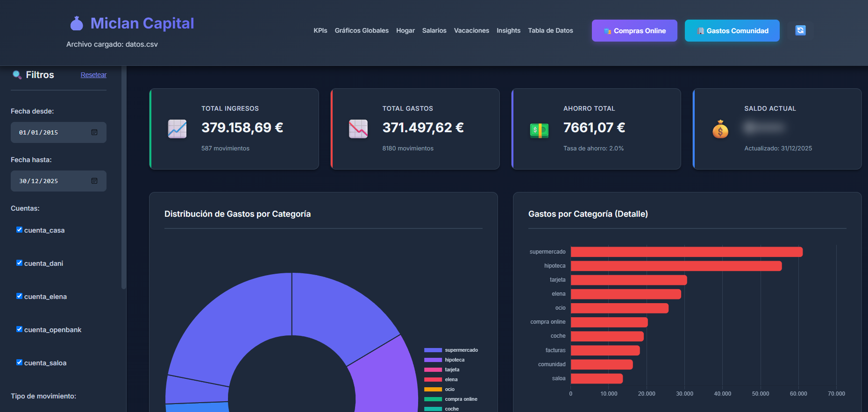The width and height of the screenshot is (868, 412).
Task: Click the 'Archivo cargado: datos.csv' text
Action: (112, 44)
